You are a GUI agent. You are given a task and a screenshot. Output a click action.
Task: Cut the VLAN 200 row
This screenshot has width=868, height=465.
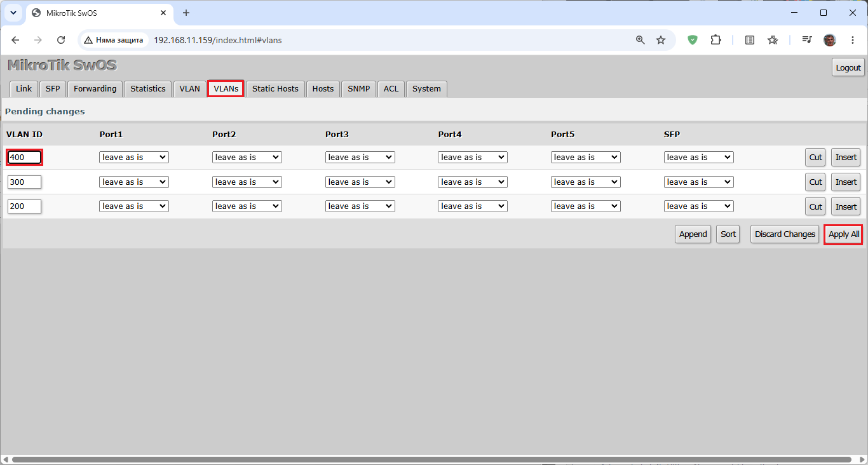(816, 206)
